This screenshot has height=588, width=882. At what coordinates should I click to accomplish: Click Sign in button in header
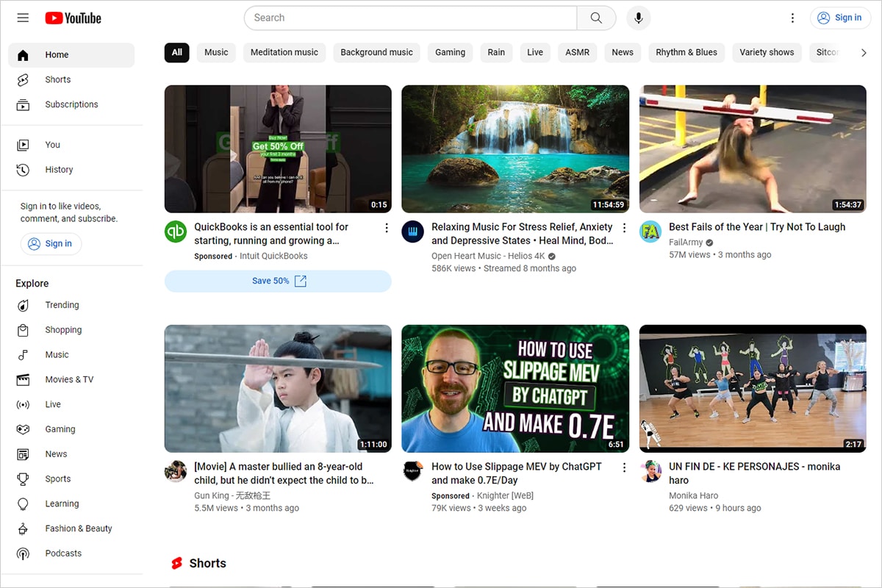click(839, 18)
